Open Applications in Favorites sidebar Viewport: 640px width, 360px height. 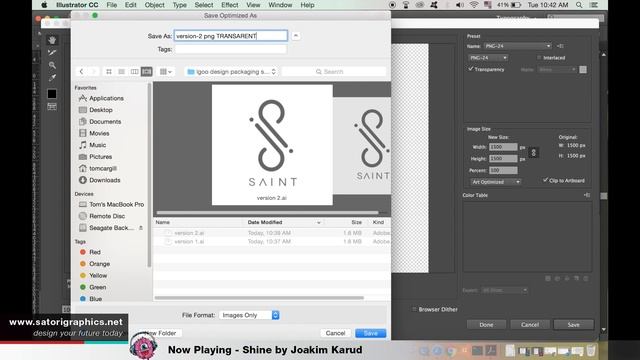click(x=106, y=98)
